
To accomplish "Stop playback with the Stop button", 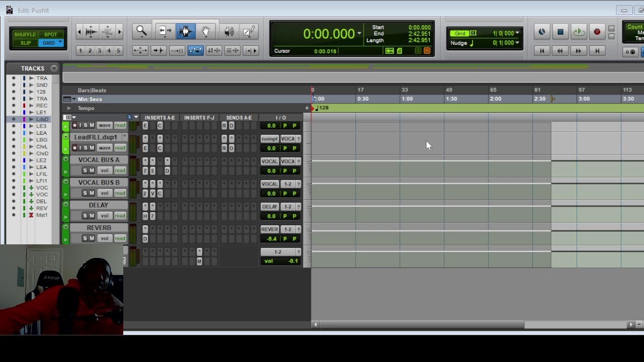I will coord(560,32).
